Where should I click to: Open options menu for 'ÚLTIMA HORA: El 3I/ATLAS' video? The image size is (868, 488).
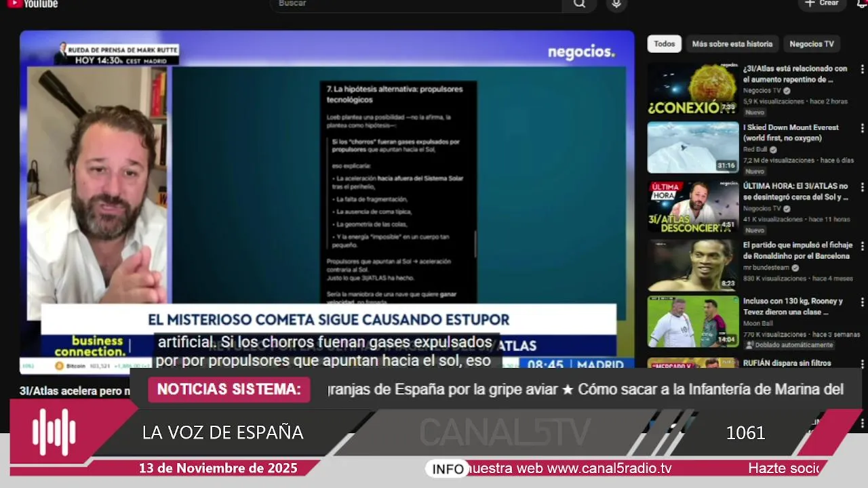pos(862,187)
